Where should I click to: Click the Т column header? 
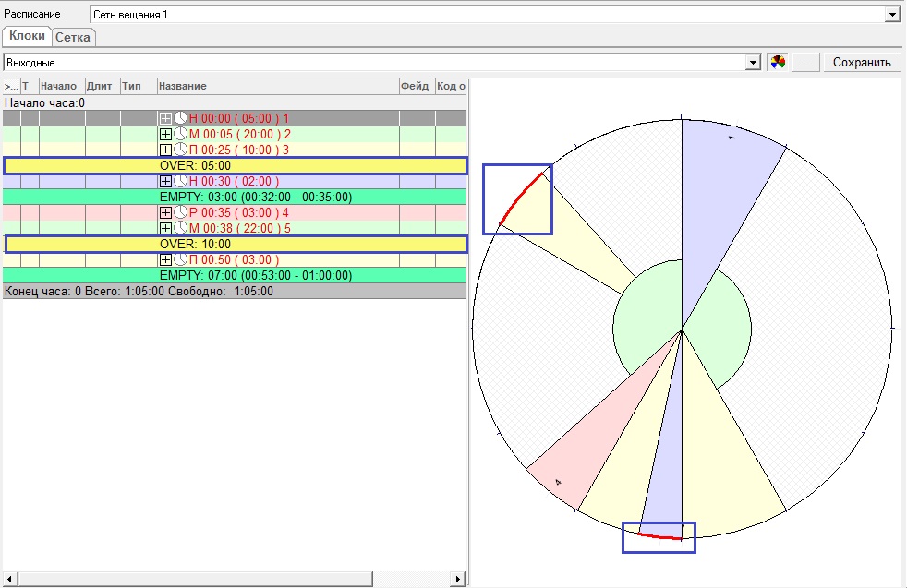[x=30, y=86]
